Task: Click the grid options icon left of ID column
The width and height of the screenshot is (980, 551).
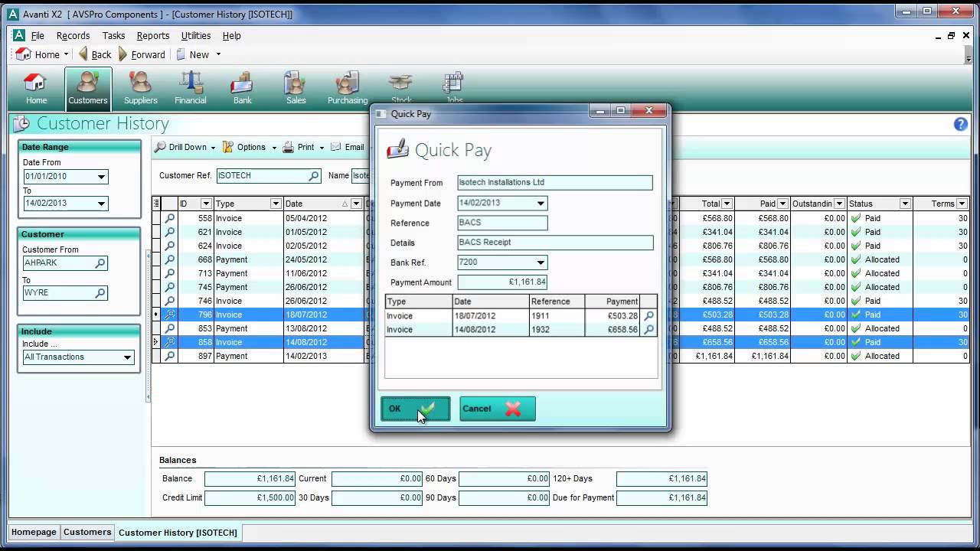Action: pyautogui.click(x=157, y=204)
